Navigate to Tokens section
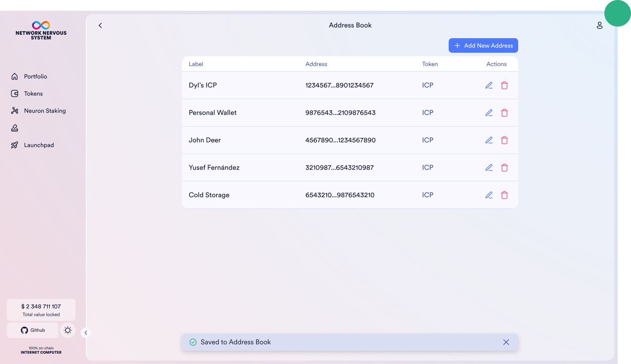Screen dimensions: 631x364 [33, 93]
